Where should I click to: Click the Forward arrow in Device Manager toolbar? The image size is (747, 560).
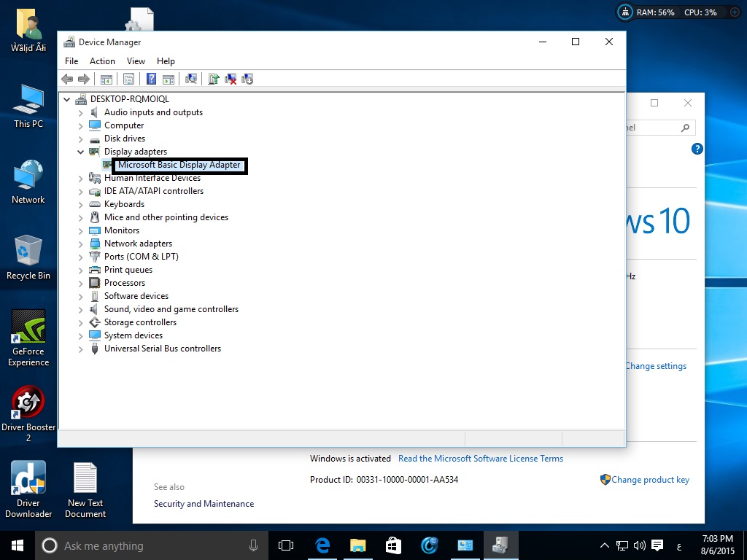click(x=83, y=79)
